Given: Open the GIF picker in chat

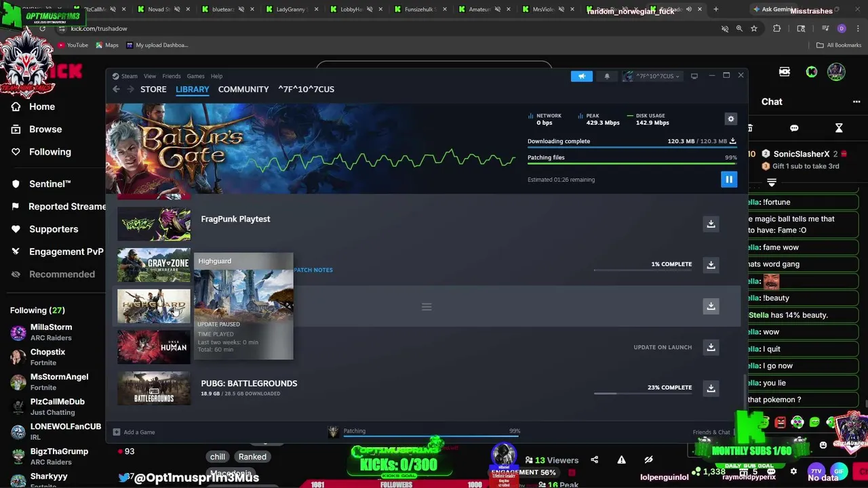Looking at the screenshot, I should pos(839,471).
